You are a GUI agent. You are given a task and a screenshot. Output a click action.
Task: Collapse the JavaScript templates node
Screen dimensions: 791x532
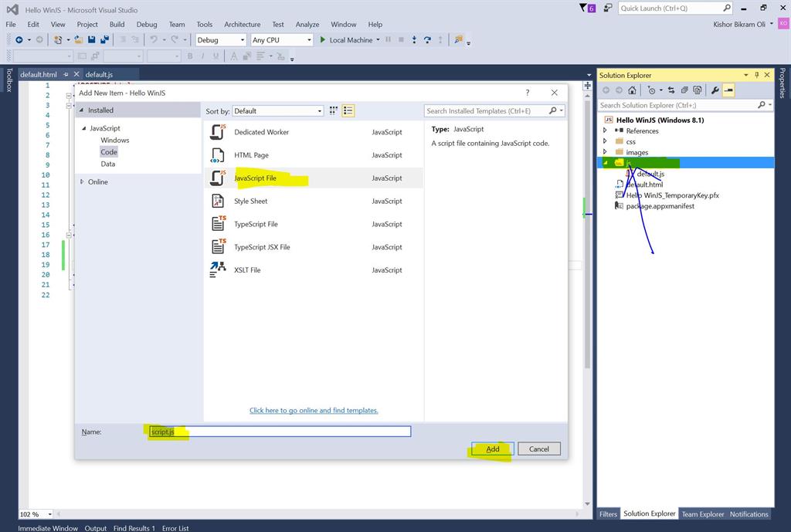pos(84,128)
